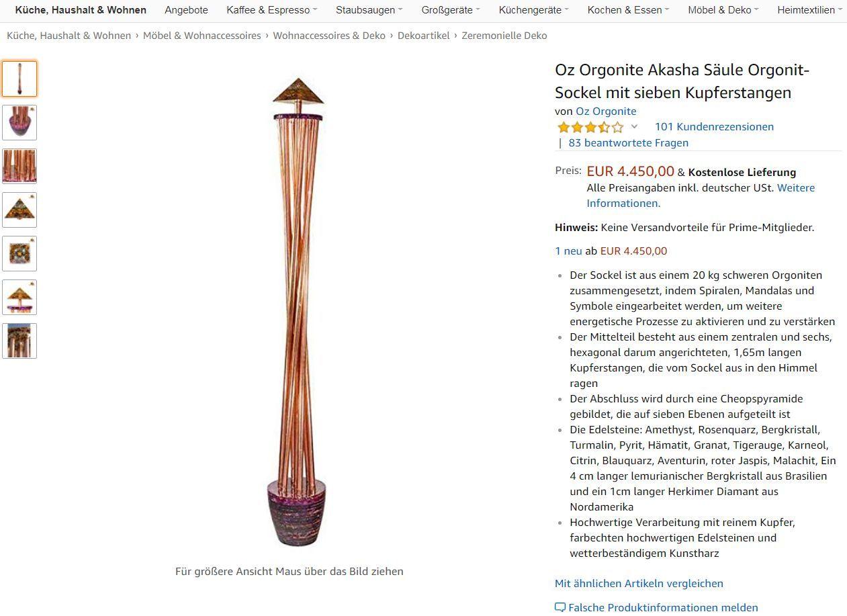Open the Kaffee & Espresso dropdown
The image size is (847, 616).
[271, 10]
